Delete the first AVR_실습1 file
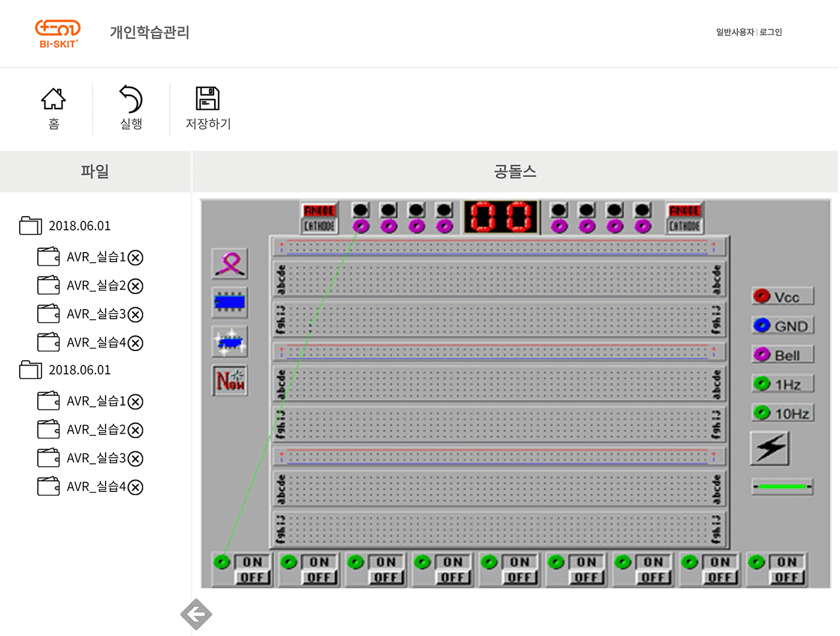840x636 pixels. click(x=136, y=257)
